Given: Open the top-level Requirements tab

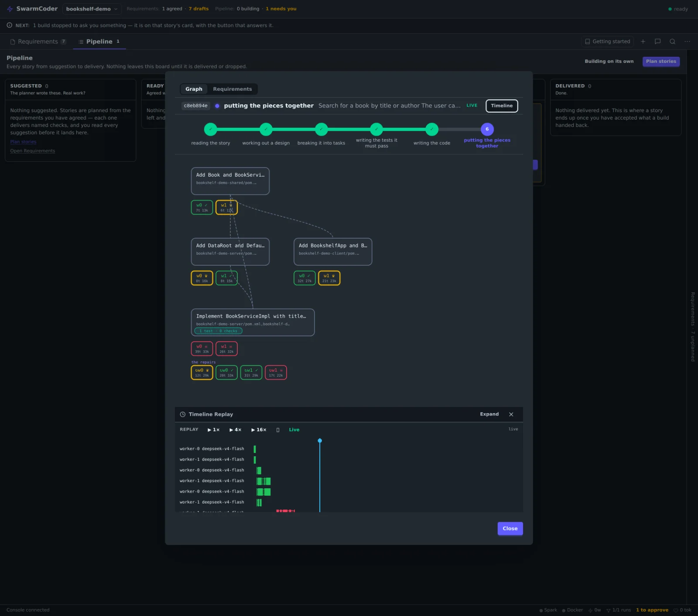Looking at the screenshot, I should [38, 41].
